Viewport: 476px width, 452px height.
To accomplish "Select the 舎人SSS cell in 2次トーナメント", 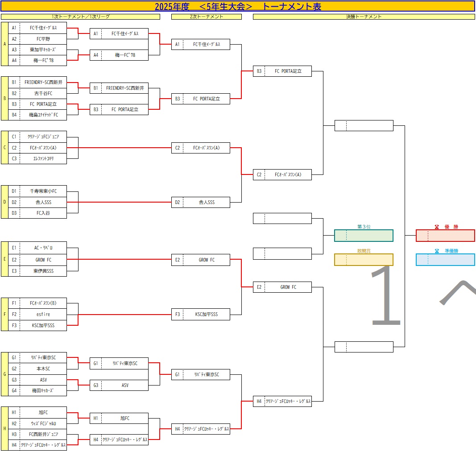I will pos(206,203).
